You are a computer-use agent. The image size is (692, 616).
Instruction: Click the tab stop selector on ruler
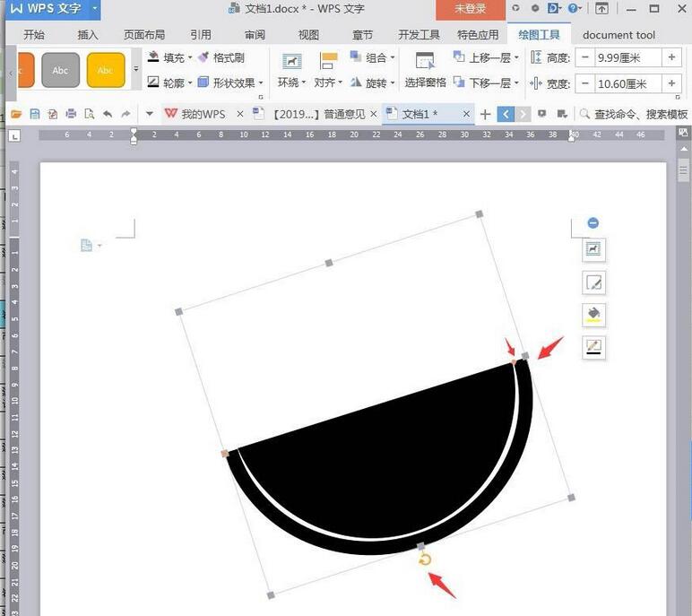tap(14, 136)
